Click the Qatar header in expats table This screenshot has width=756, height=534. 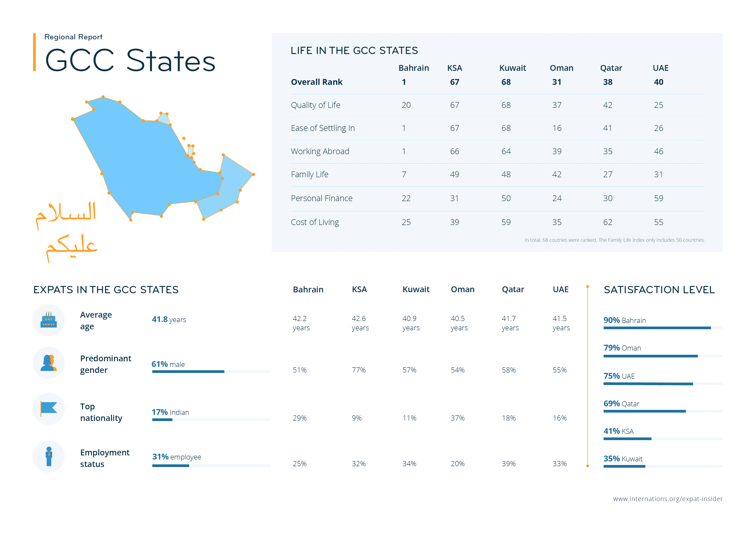pyautogui.click(x=513, y=290)
